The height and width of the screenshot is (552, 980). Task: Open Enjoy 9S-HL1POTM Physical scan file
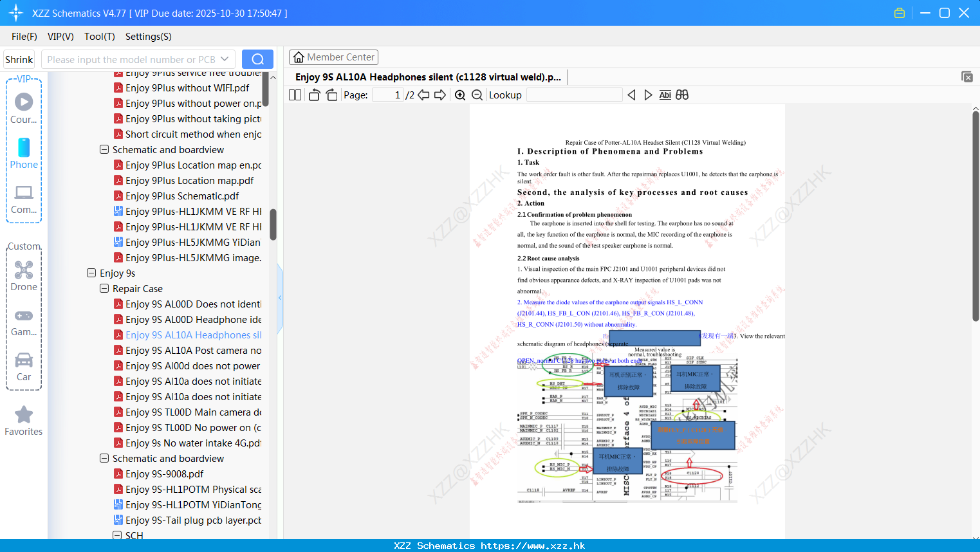tap(187, 489)
